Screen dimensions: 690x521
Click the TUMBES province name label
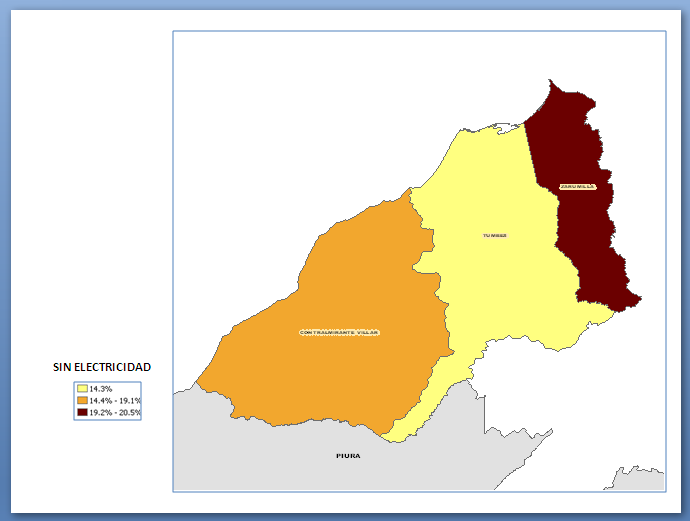(494, 236)
